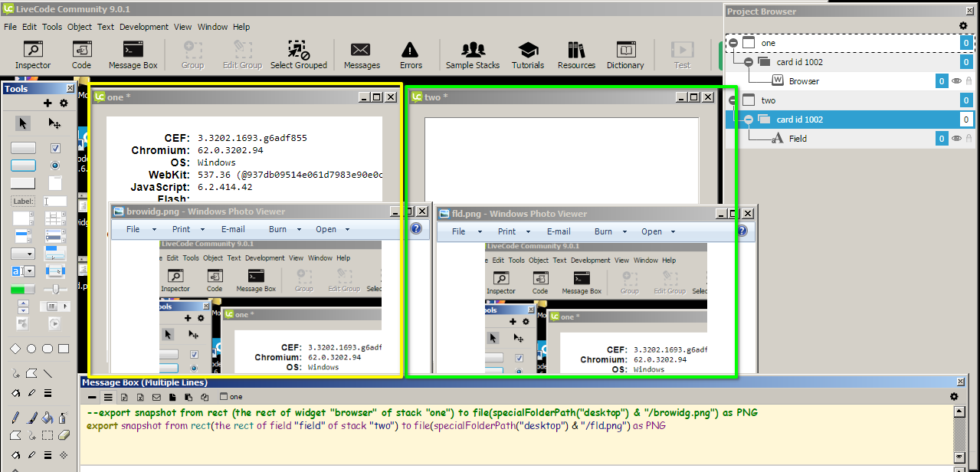This screenshot has height=472, width=980.
Task: Open File dropdown in browidg.png Photo Viewer
Action: click(141, 229)
